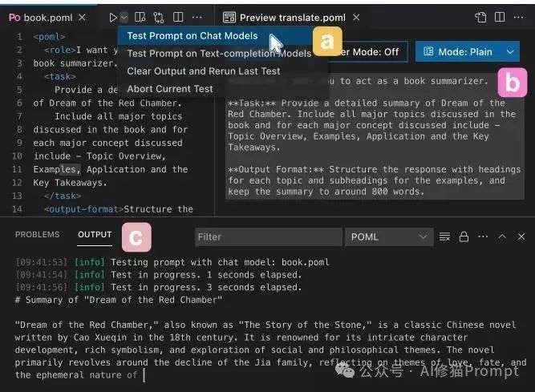Click the <task> tag on line 4
This screenshot has height=392, width=535.
[60, 76]
